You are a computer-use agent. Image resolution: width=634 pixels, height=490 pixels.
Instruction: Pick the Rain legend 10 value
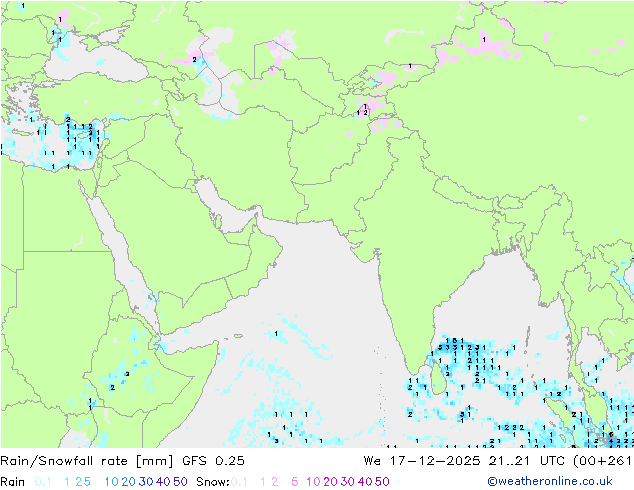(112, 482)
